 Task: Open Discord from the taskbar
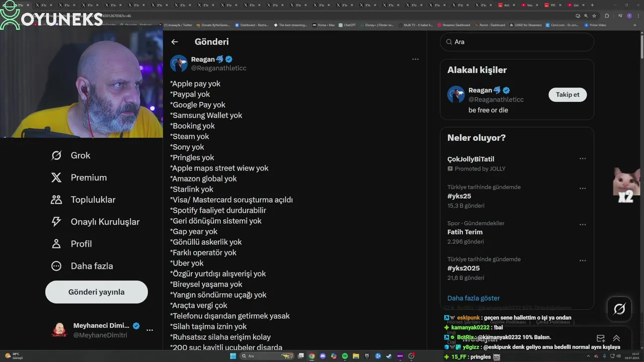coord(323,356)
